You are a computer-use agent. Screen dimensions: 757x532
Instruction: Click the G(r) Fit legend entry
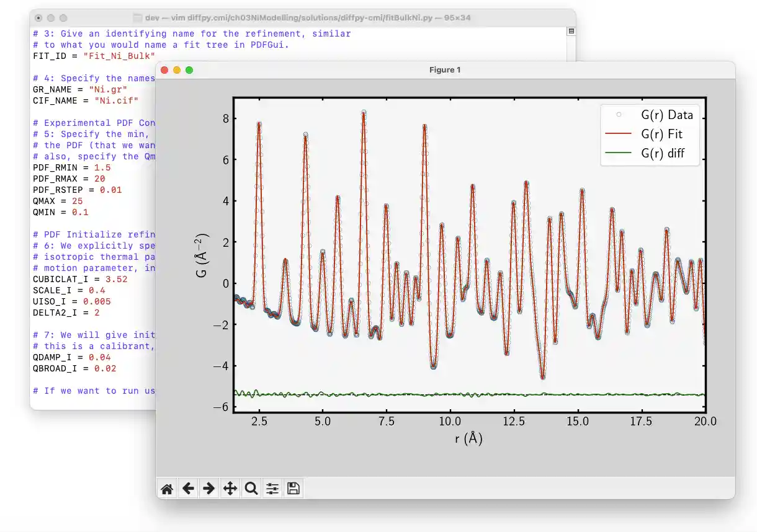click(x=661, y=134)
